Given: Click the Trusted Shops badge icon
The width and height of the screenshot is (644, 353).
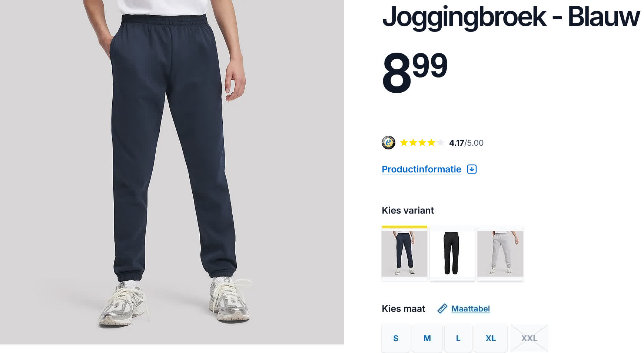Looking at the screenshot, I should click(x=388, y=143).
